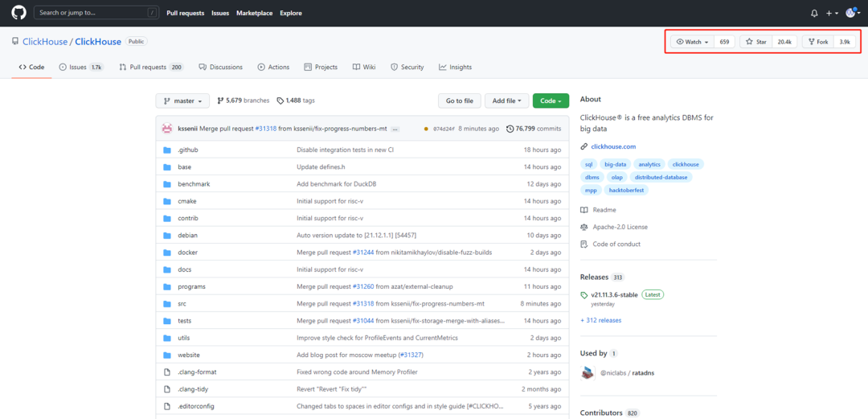The width and height of the screenshot is (868, 419).
Task: Click the big-data topic tag
Action: (x=615, y=165)
